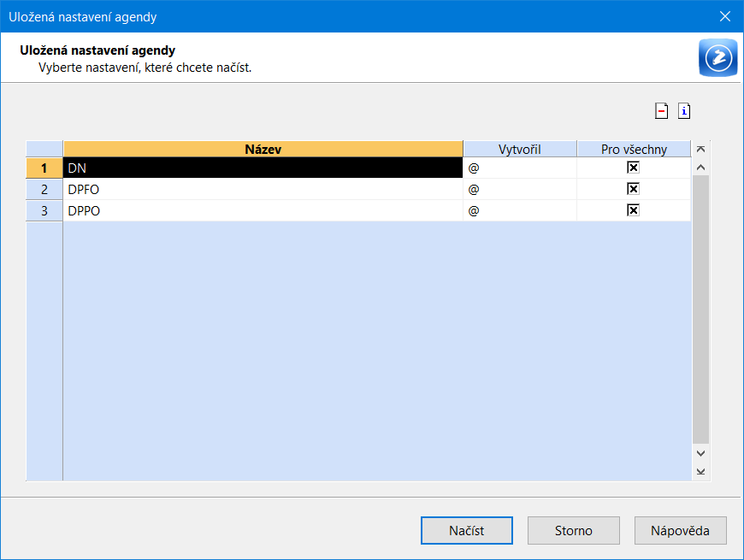Sort by Název column header
Image resolution: width=744 pixels, height=560 pixels.
click(263, 150)
